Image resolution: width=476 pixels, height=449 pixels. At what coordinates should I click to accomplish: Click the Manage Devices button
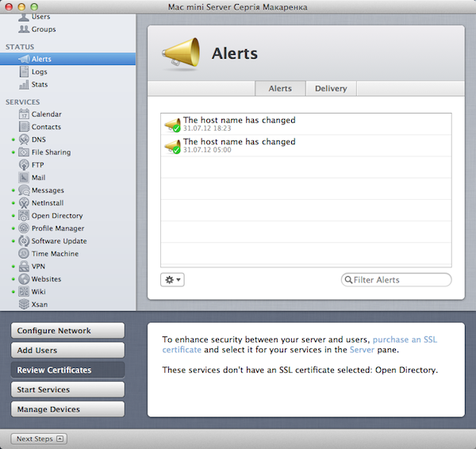pos(67,409)
